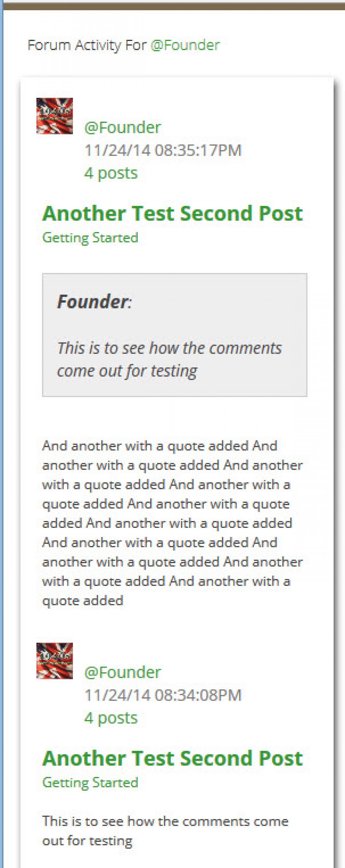The width and height of the screenshot is (345, 868).
Task: Click the Getting Started link above the quote box
Action: 90,238
